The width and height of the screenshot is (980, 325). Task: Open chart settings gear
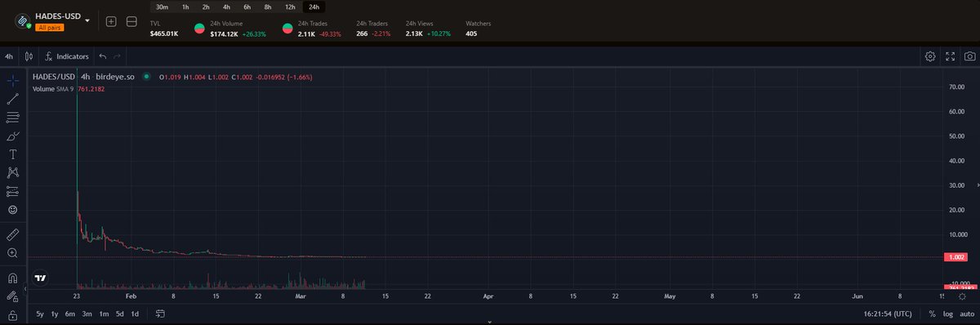pyautogui.click(x=930, y=56)
